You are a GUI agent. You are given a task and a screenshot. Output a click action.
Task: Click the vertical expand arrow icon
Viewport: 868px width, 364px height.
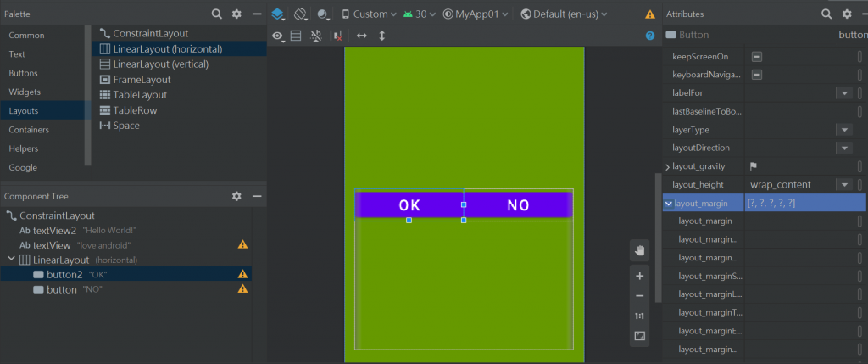pyautogui.click(x=381, y=36)
